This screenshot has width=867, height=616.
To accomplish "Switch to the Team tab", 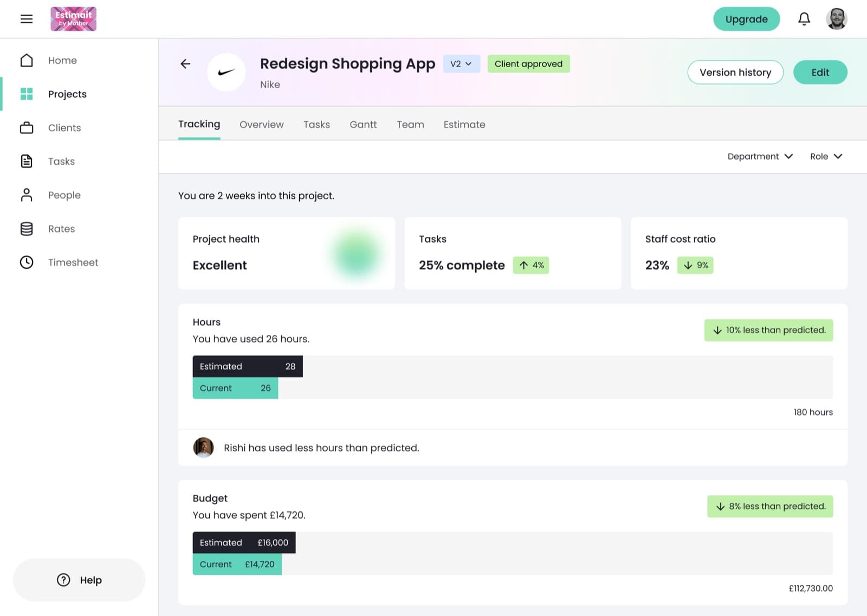I will point(410,125).
